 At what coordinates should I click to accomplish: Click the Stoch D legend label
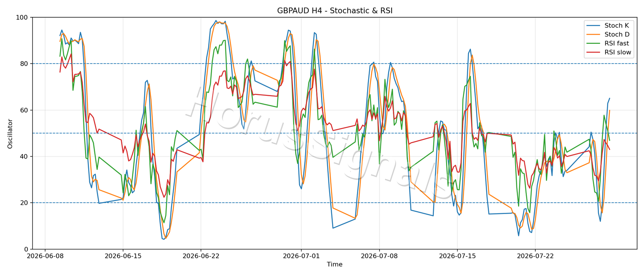click(x=617, y=35)
